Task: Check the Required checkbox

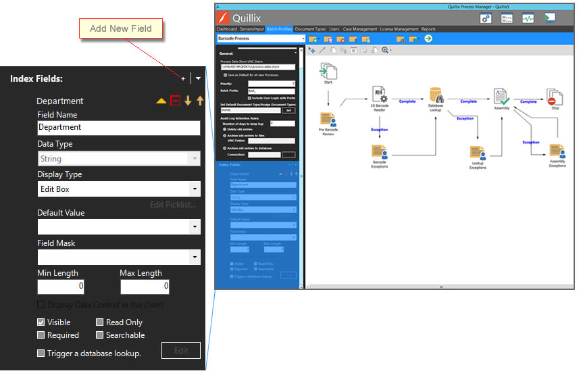Action: click(41, 335)
